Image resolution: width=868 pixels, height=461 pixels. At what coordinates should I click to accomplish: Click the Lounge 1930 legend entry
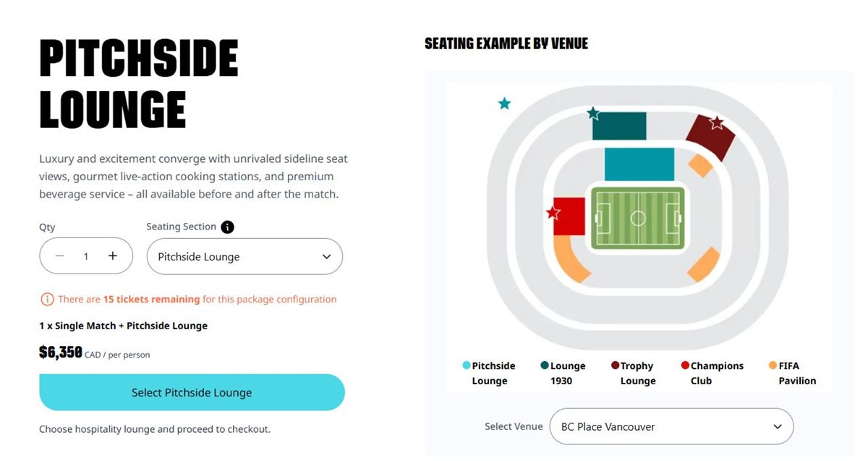pos(563,373)
